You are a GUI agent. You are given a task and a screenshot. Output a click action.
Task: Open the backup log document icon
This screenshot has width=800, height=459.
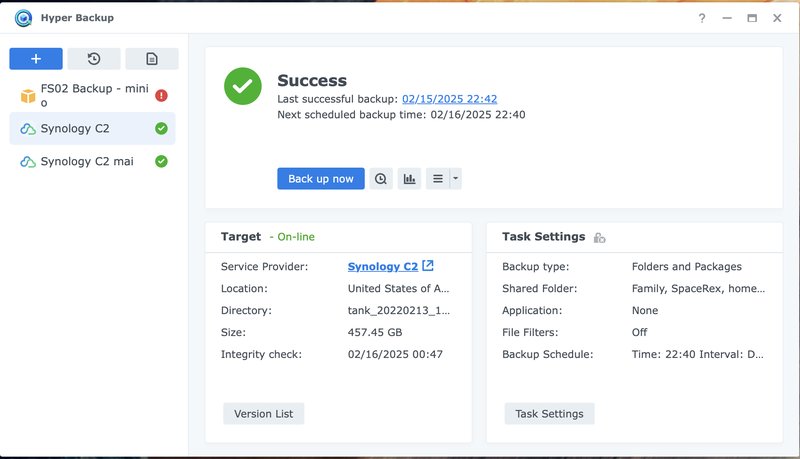pos(152,59)
